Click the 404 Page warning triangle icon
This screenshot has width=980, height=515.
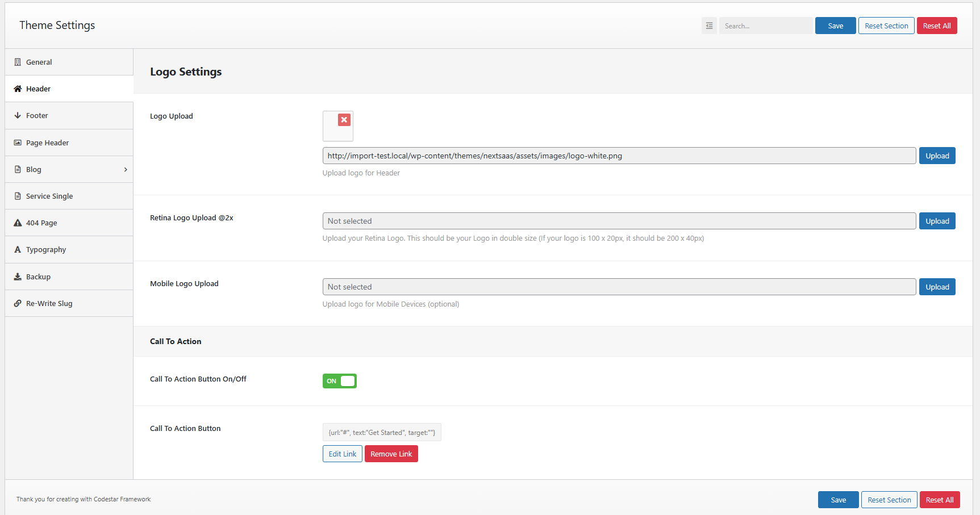coord(18,223)
